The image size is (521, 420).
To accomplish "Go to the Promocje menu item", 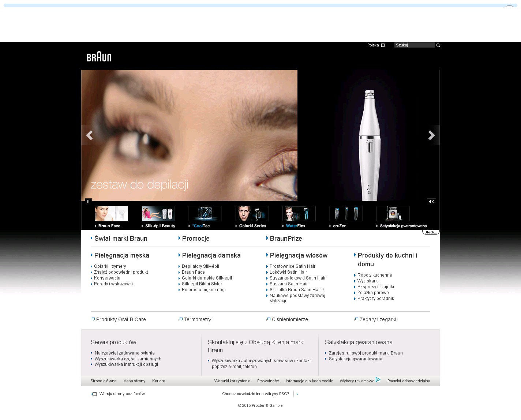I will pyautogui.click(x=196, y=239).
